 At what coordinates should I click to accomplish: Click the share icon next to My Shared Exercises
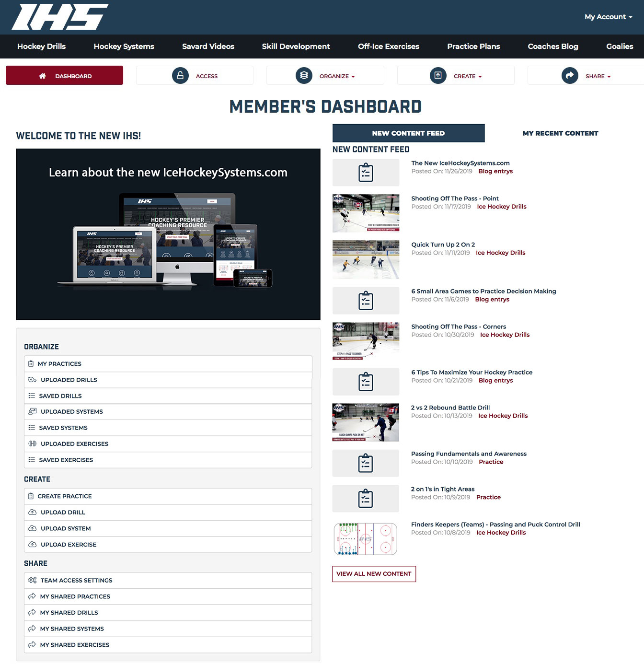click(32, 645)
